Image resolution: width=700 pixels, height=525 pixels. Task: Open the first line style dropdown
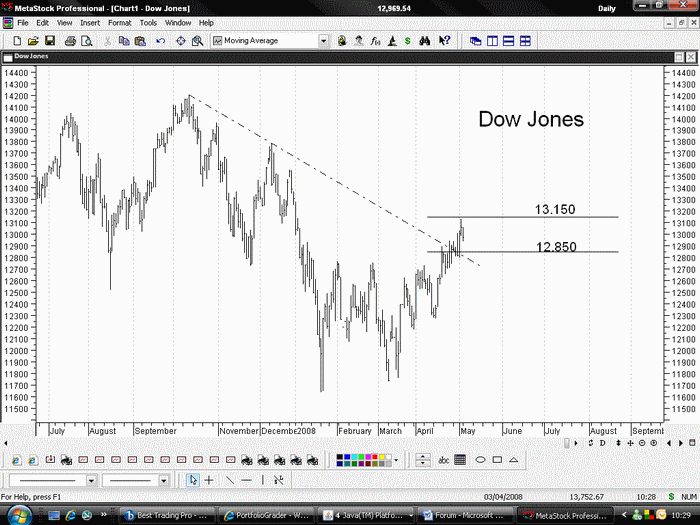click(91, 480)
